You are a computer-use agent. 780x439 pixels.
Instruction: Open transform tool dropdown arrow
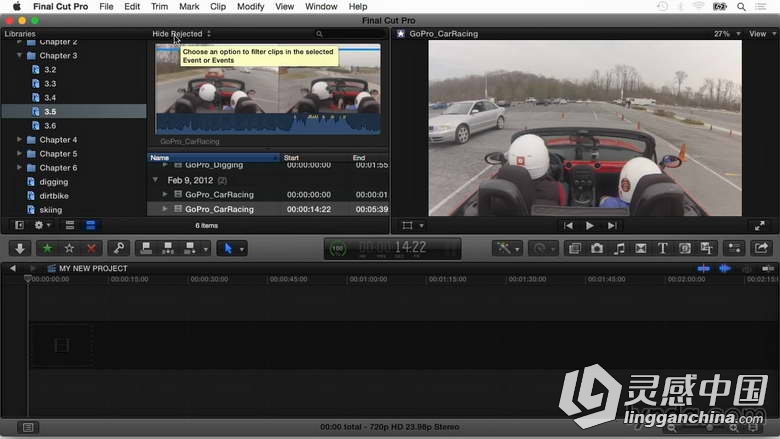click(x=421, y=226)
